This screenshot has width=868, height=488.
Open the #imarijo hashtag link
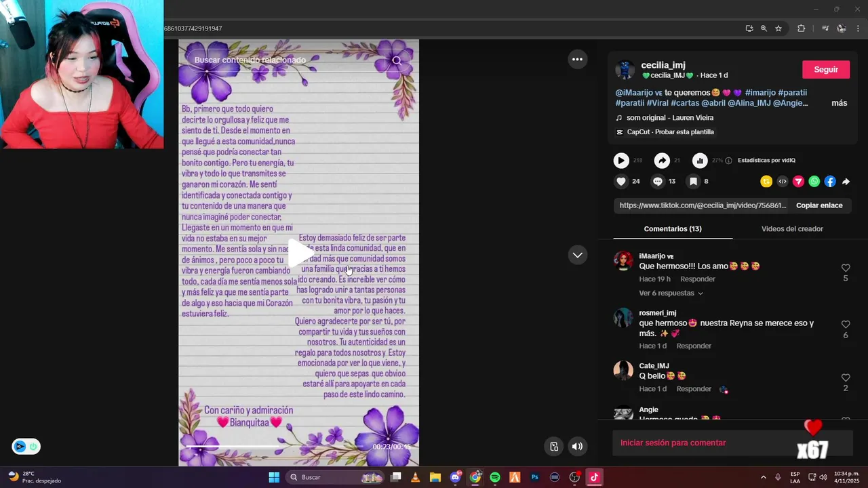click(x=759, y=93)
